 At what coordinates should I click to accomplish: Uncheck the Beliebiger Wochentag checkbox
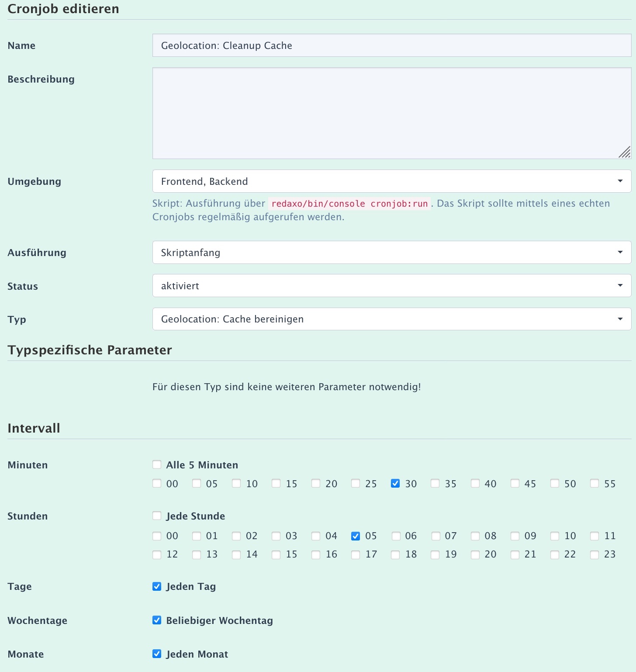[x=157, y=620]
